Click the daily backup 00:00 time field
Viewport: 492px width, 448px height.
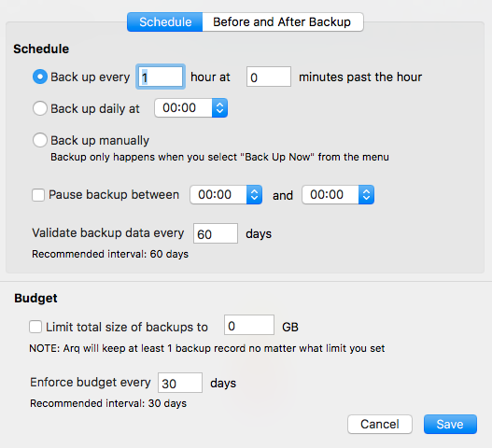(183, 108)
